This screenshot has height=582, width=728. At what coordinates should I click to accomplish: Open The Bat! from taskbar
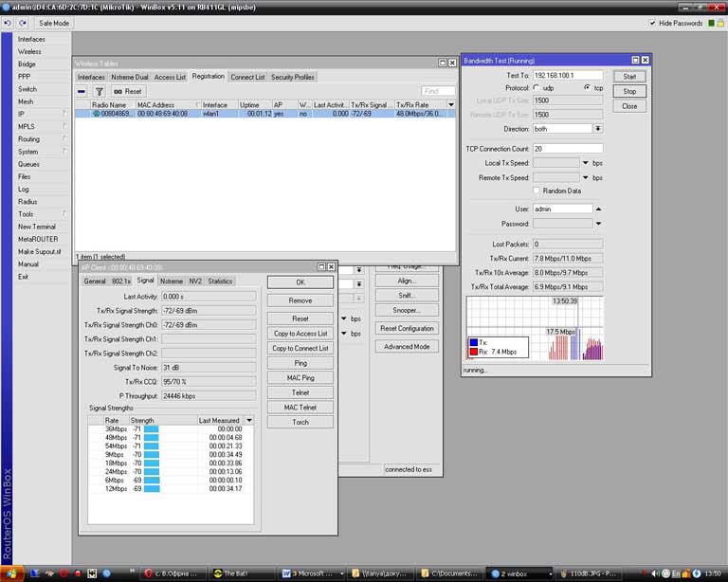click(242, 573)
